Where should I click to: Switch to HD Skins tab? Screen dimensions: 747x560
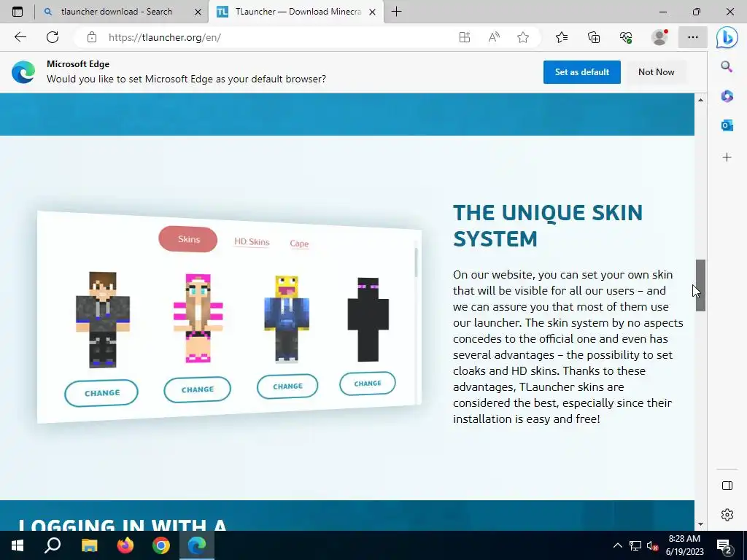click(x=252, y=241)
